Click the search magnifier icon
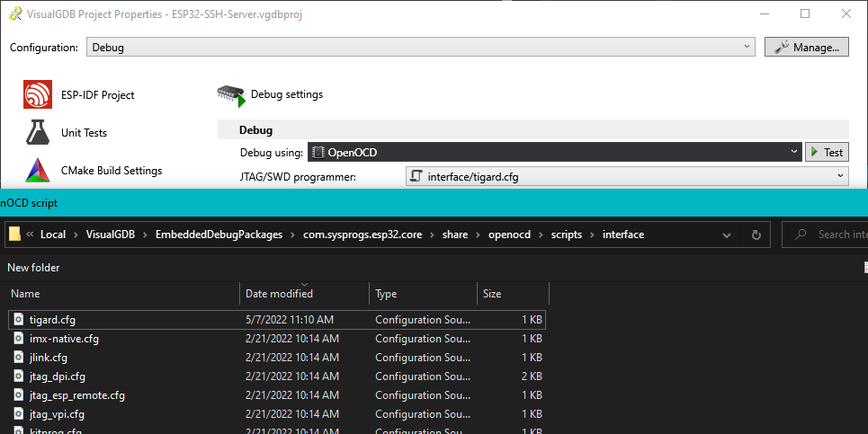This screenshot has height=434, width=868. [x=801, y=235]
